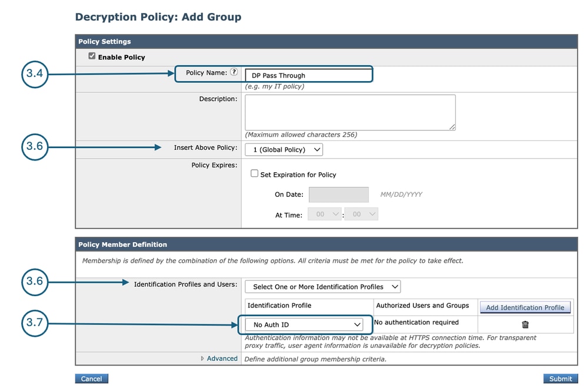Image resolution: width=587 pixels, height=392 pixels.
Task: Click the Add Identification Profile button
Action: 525,307
